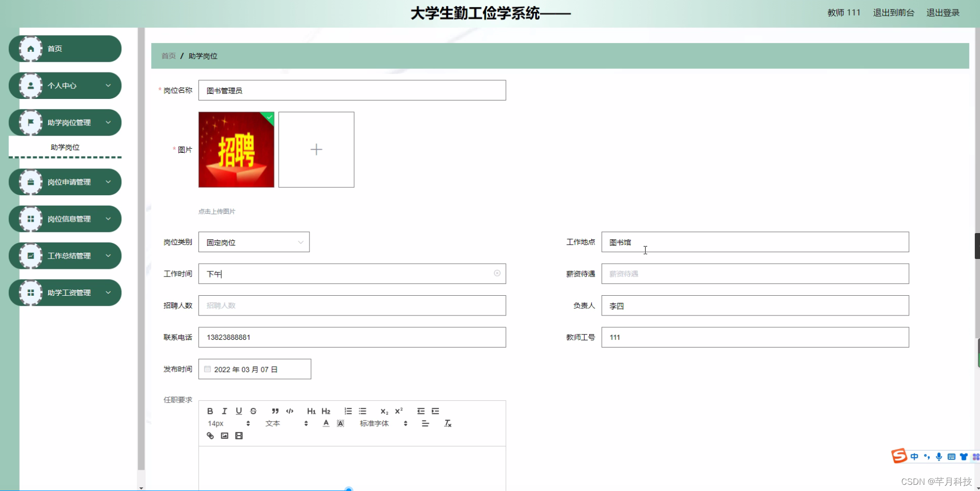Toggle strikethrough formatting in the editor
The height and width of the screenshot is (491, 980).
[253, 411]
